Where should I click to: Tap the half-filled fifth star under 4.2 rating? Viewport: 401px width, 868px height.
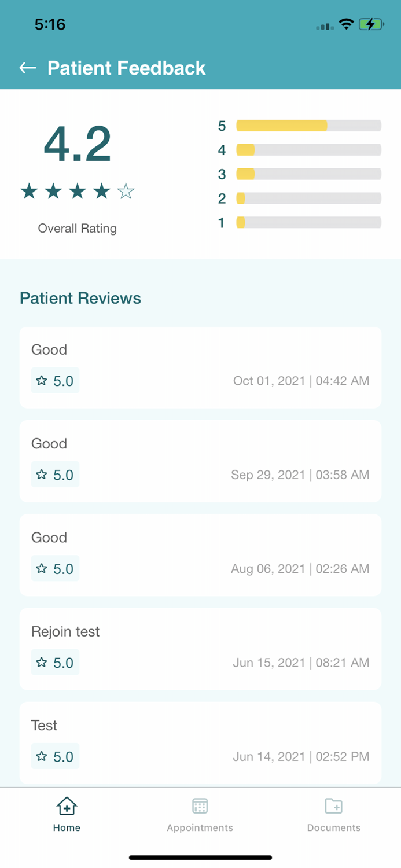(x=126, y=190)
